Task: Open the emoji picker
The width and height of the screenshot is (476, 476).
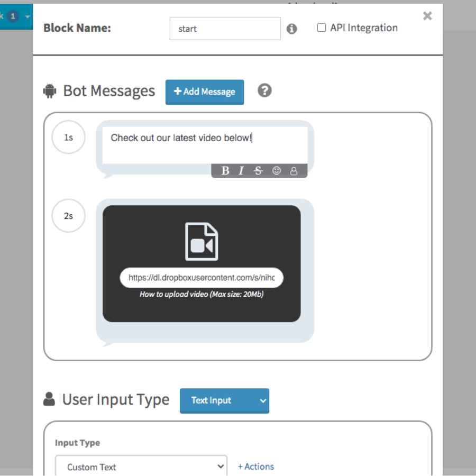Action: click(276, 171)
